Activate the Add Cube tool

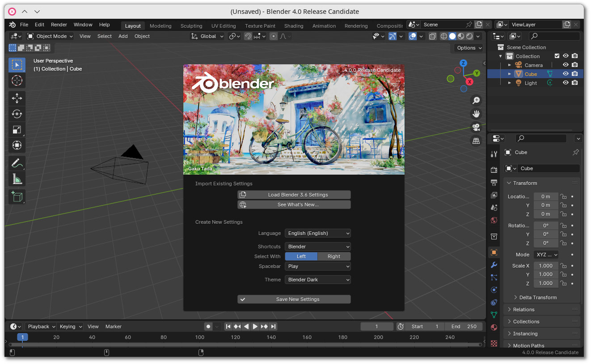(17, 197)
